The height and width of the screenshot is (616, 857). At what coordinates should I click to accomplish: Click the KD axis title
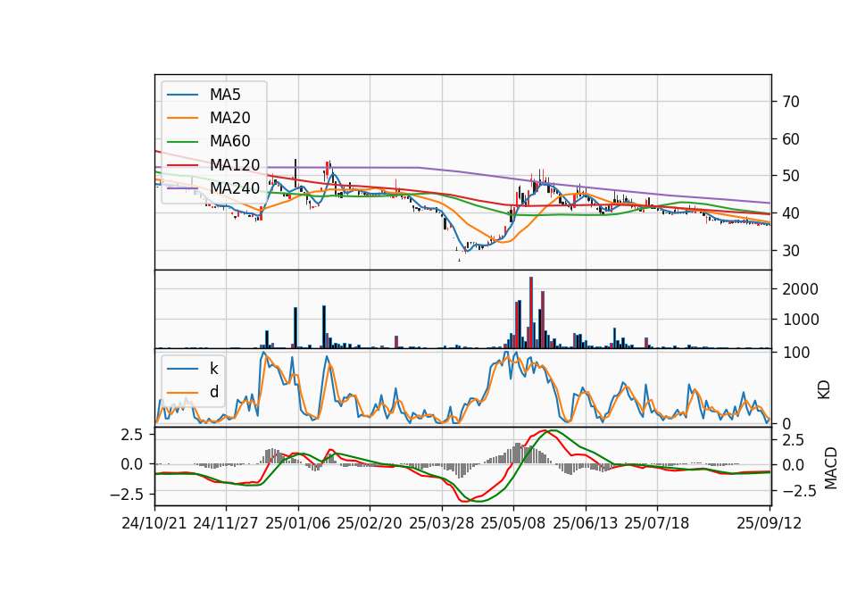point(824,390)
